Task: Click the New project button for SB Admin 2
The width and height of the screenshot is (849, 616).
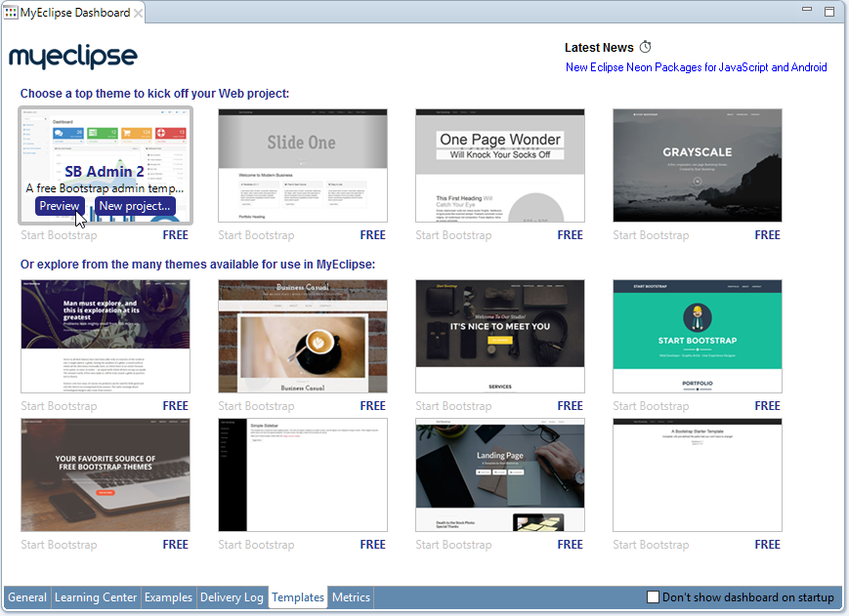Action: click(134, 206)
